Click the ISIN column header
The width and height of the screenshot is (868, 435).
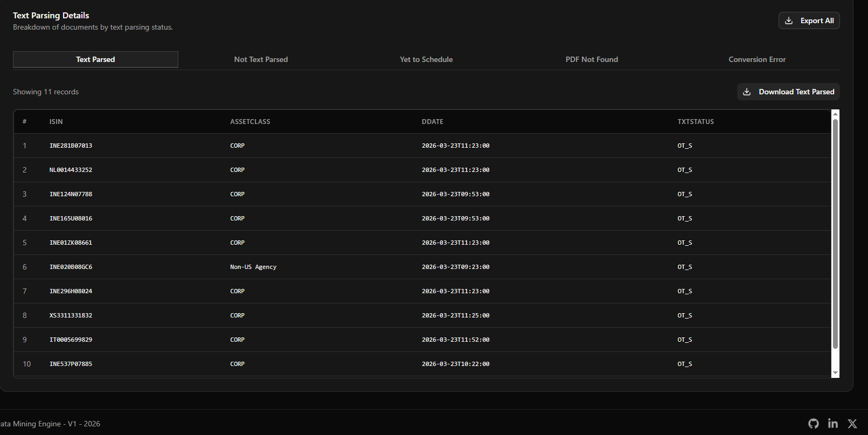point(56,122)
